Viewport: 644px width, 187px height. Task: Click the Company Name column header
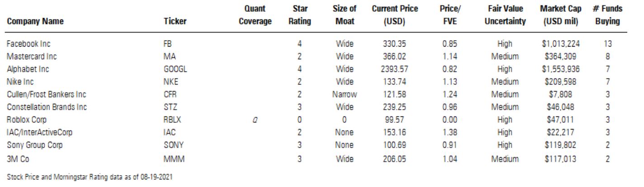35,21
